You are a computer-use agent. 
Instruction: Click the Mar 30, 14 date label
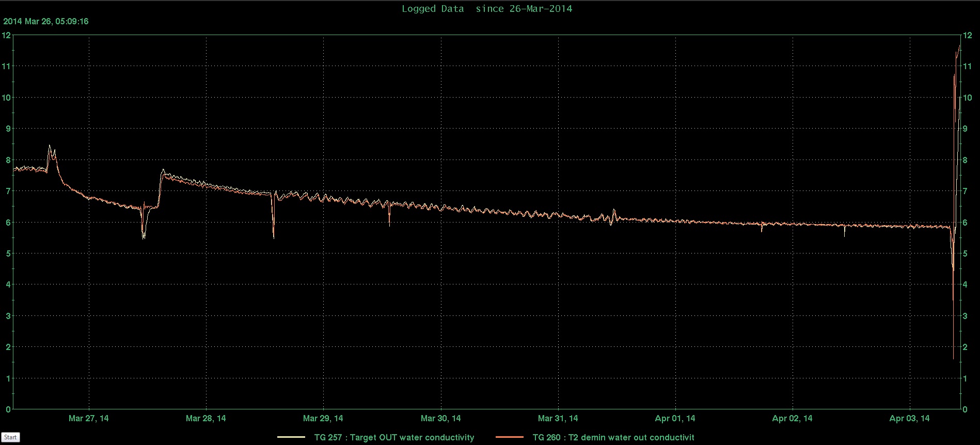coord(441,418)
